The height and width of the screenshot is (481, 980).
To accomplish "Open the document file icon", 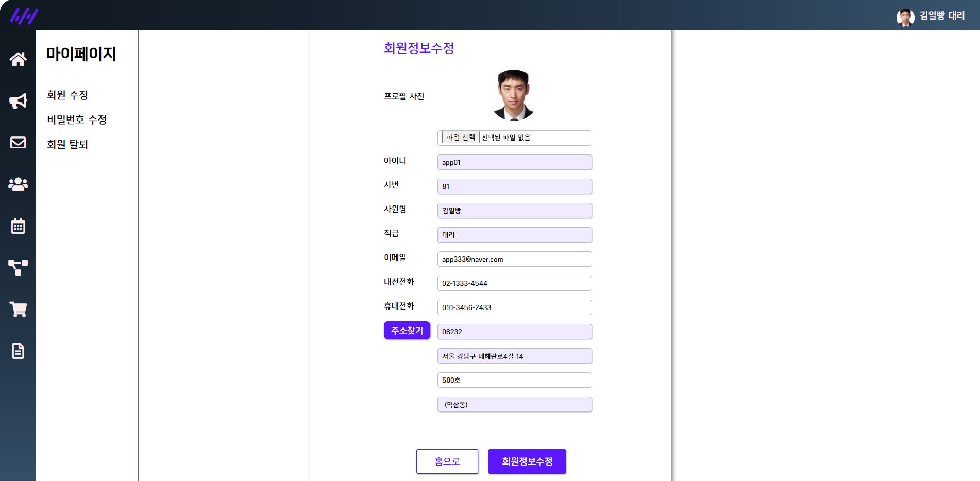I will pyautogui.click(x=18, y=351).
